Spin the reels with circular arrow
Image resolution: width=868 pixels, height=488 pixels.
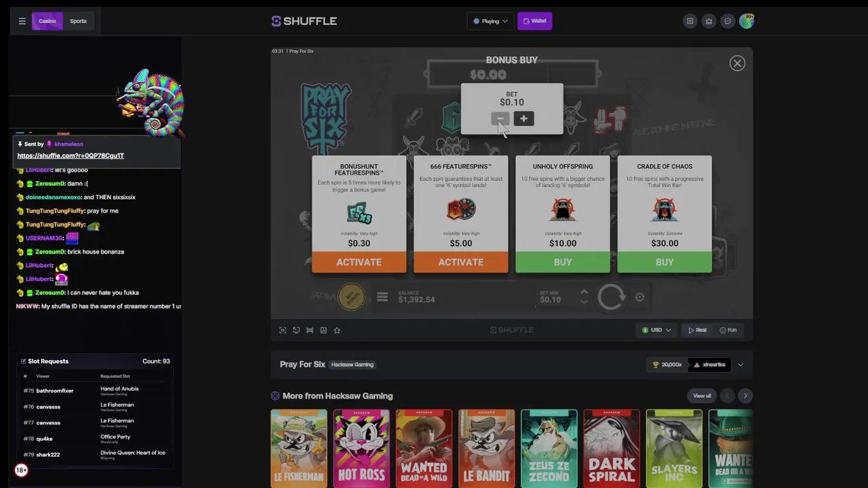[612, 297]
